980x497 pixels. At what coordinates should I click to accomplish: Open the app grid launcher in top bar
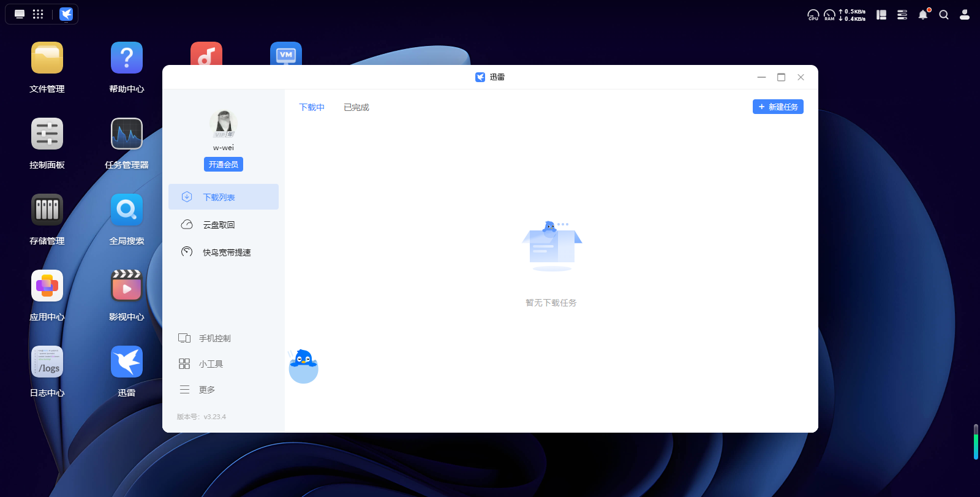click(38, 14)
